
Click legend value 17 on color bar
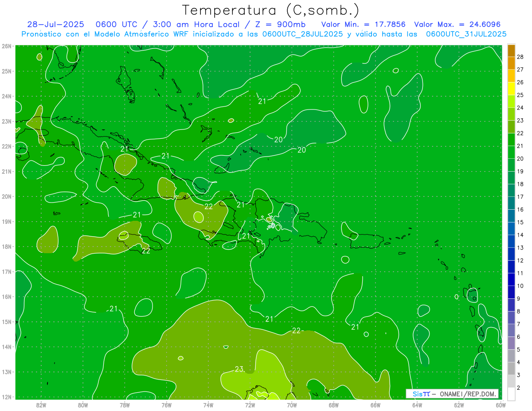(520, 197)
